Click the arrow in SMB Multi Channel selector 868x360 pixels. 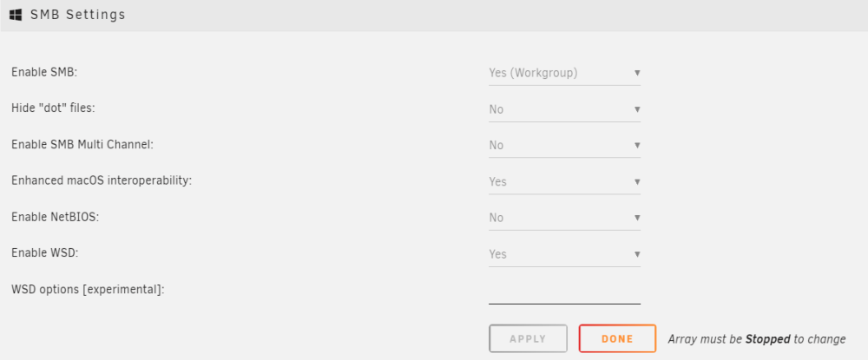637,146
